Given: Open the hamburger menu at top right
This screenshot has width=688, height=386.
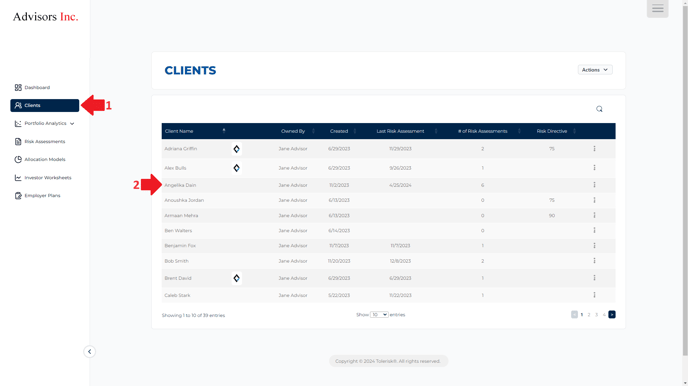Looking at the screenshot, I should coord(657,8).
